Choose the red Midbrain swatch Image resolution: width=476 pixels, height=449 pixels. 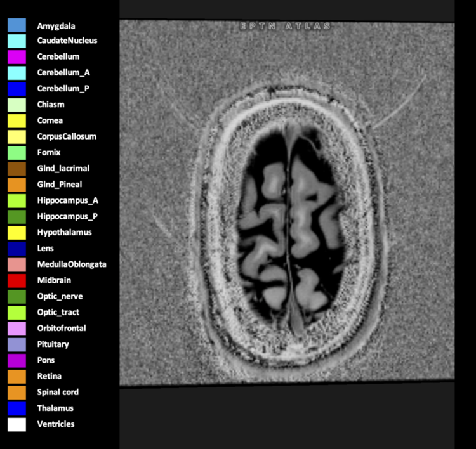pyautogui.click(x=17, y=280)
